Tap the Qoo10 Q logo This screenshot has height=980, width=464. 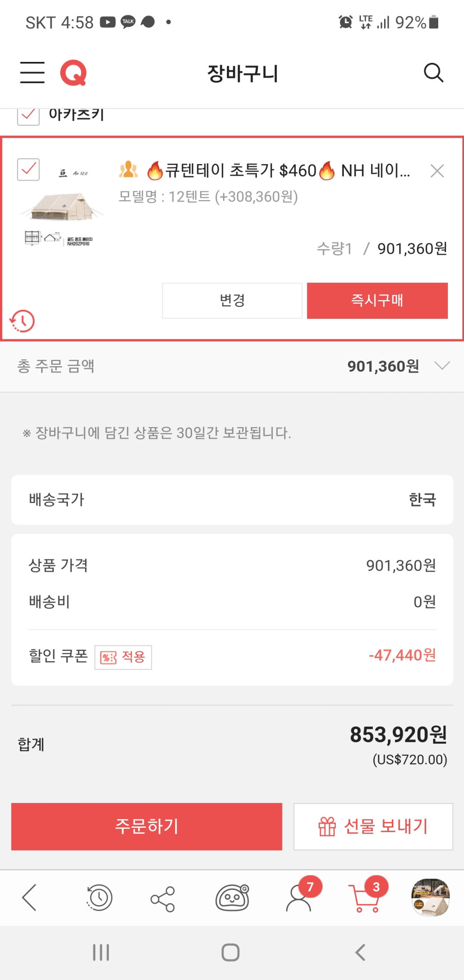pyautogui.click(x=73, y=73)
